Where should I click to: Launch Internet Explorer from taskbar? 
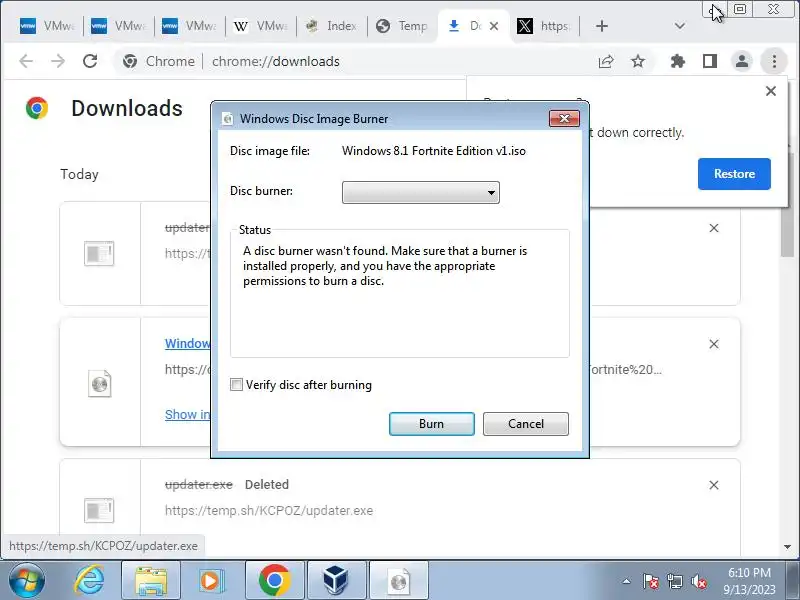tap(89, 580)
